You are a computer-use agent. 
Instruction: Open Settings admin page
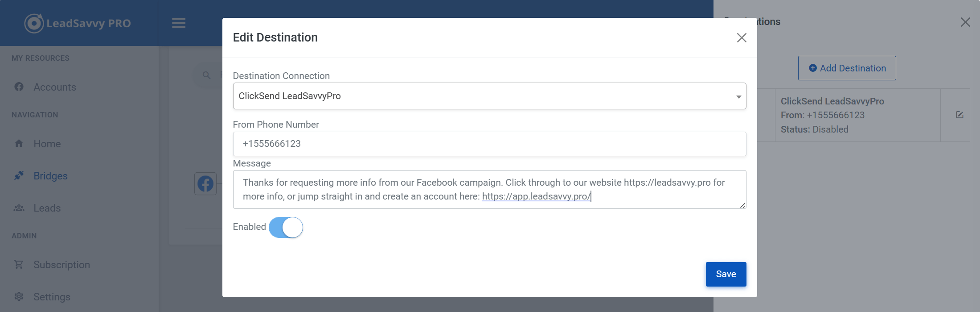click(52, 297)
